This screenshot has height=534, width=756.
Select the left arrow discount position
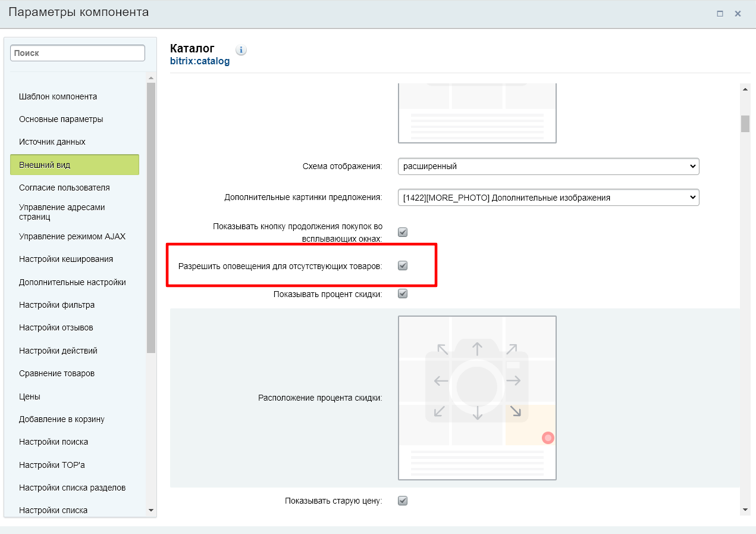[441, 381]
